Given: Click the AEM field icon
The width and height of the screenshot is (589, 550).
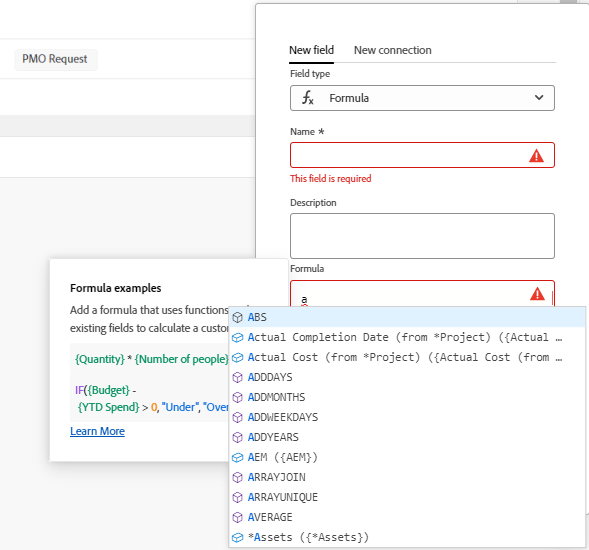Looking at the screenshot, I should pos(237,457).
